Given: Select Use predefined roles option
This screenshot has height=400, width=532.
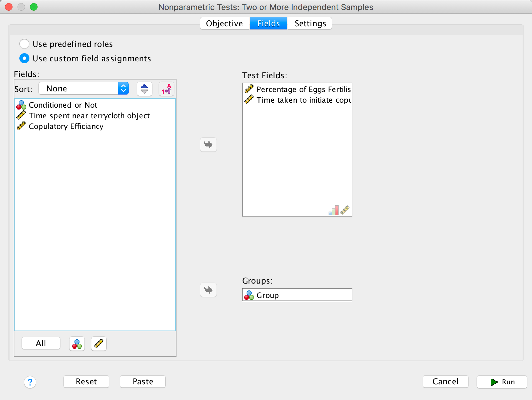Looking at the screenshot, I should tap(24, 44).
